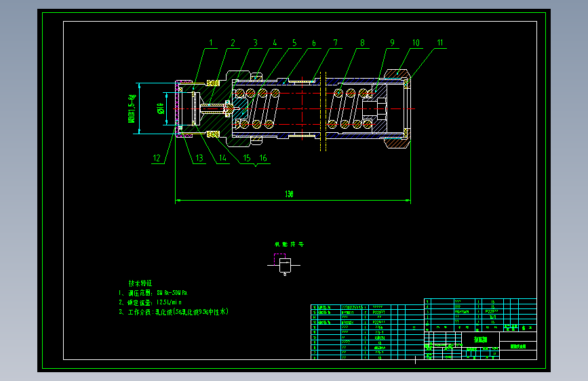588x381 pixels.
Task: Click the overall length dimension 130
Action: [x=289, y=194]
